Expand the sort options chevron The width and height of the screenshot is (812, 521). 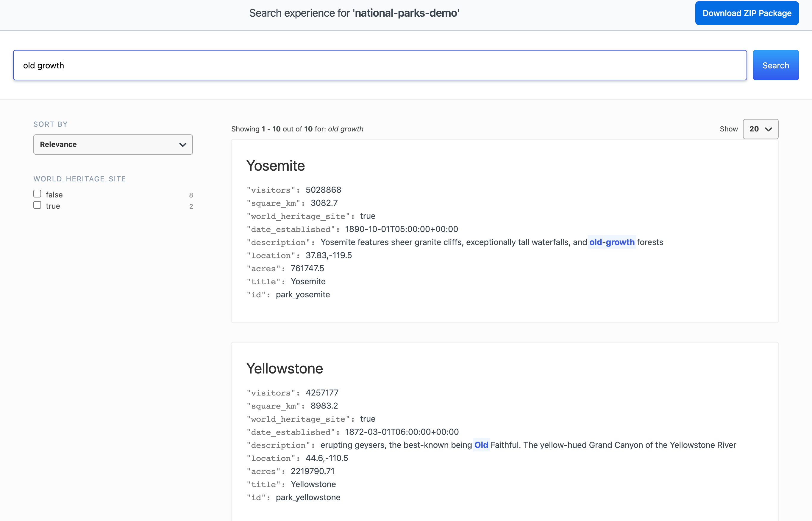[182, 145]
